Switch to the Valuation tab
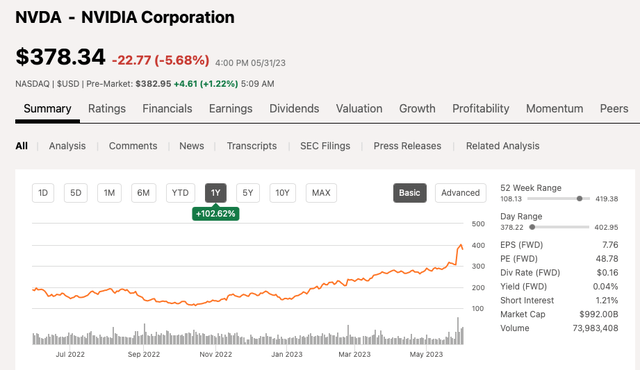The height and width of the screenshot is (370, 640). (359, 109)
